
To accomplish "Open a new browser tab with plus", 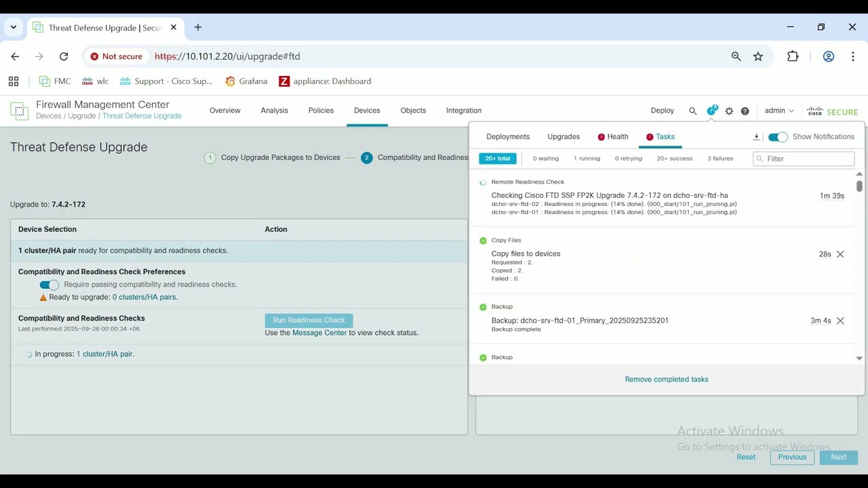I will tap(198, 27).
